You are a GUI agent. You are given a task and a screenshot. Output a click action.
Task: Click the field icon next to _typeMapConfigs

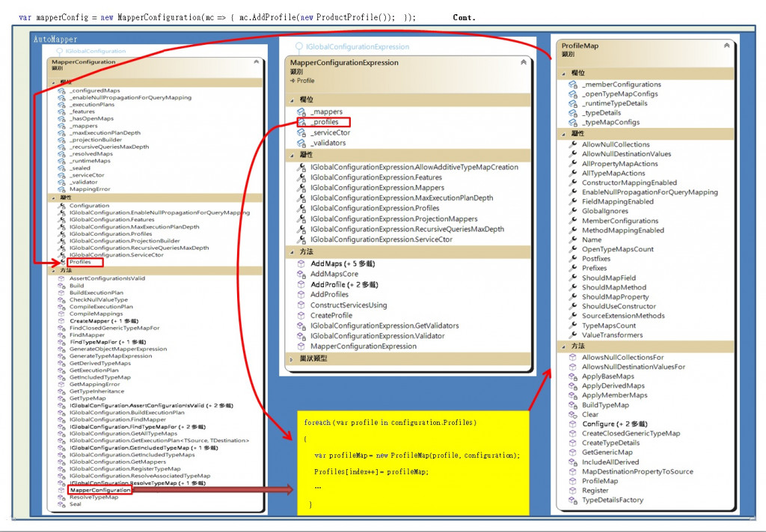click(x=572, y=122)
